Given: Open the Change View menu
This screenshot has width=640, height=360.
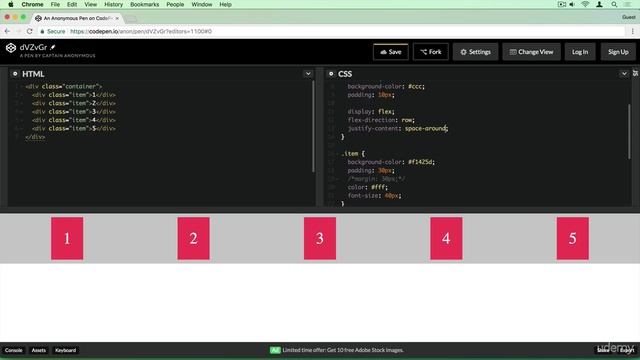Looking at the screenshot, I should 531,52.
